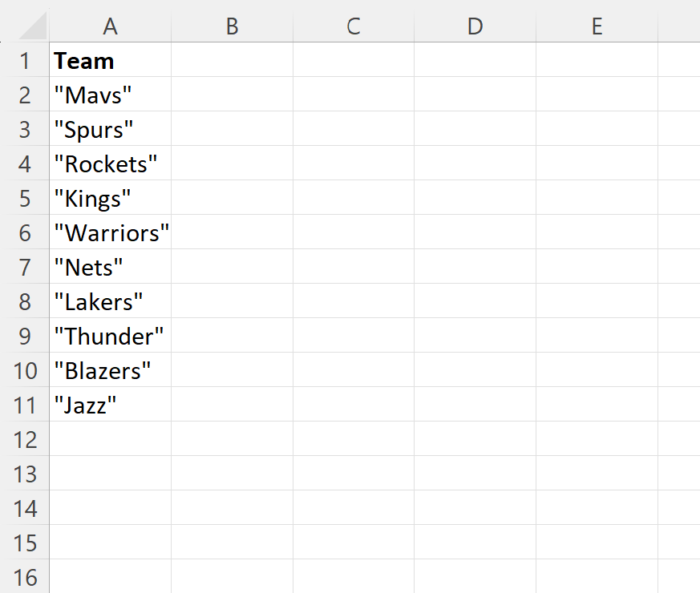Select the cell containing "Jazz"
The image size is (700, 593).
[111, 405]
